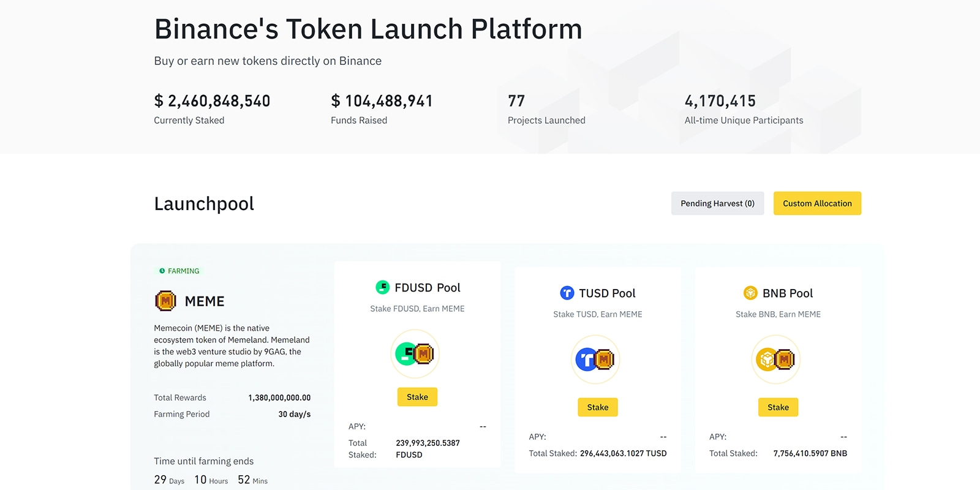Click the TUSD Pool title
Screen dimensions: 980x490
[x=607, y=293]
